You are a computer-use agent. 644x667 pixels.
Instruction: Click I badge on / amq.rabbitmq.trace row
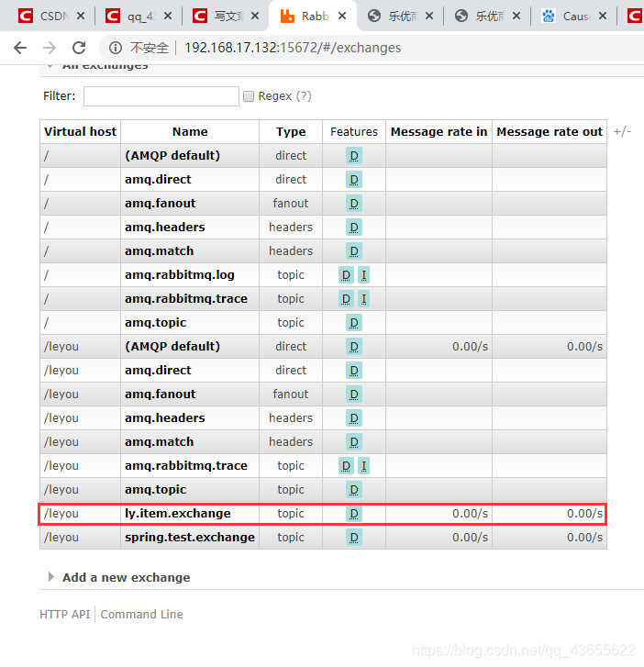point(363,298)
